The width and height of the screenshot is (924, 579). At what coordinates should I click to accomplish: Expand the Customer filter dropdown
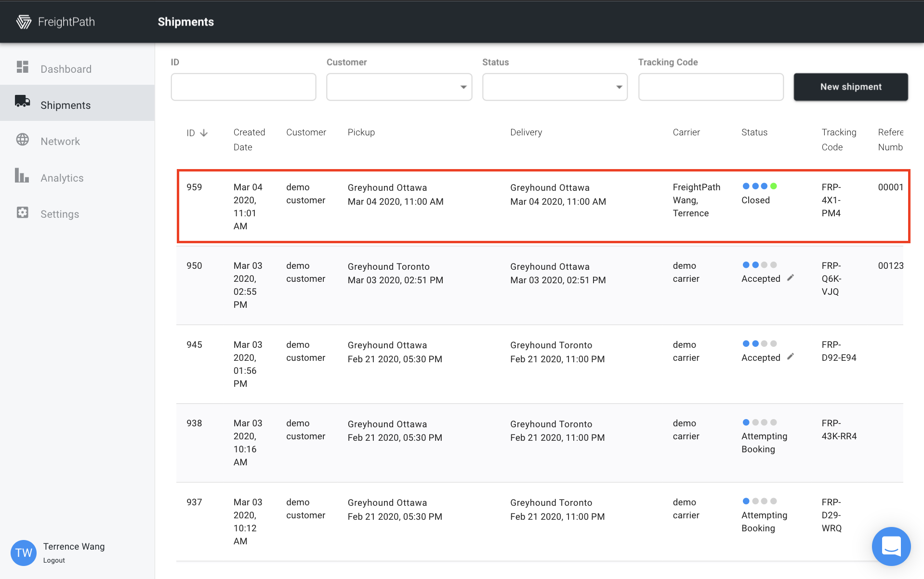click(399, 87)
